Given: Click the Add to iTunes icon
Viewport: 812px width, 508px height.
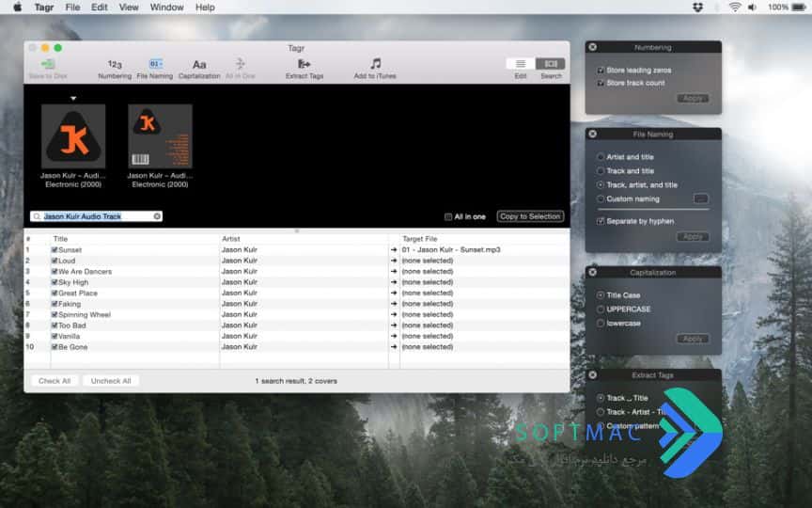Looking at the screenshot, I should pos(375,64).
